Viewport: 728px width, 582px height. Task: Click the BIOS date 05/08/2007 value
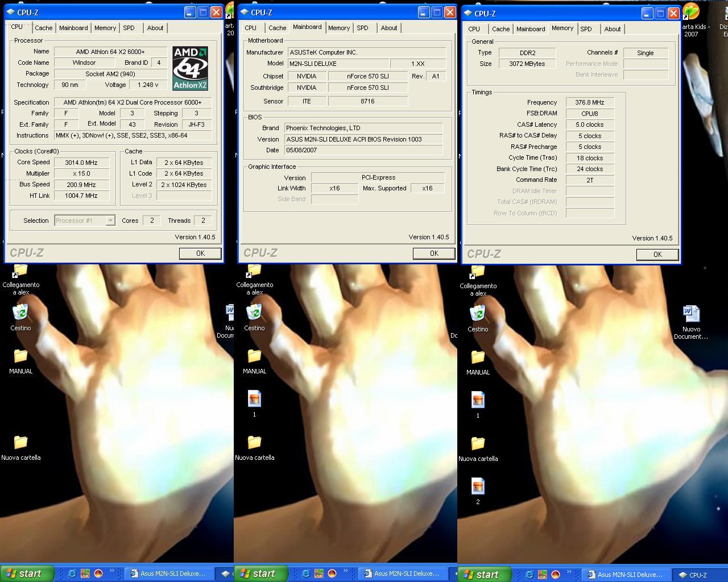pyautogui.click(x=363, y=150)
